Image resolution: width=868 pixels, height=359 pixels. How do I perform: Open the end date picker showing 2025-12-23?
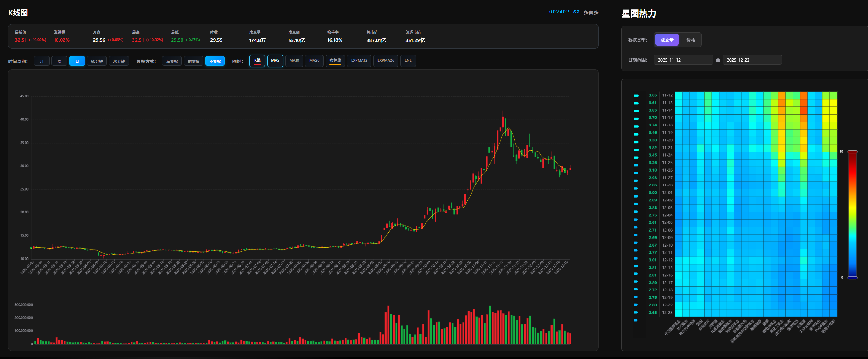tap(752, 60)
